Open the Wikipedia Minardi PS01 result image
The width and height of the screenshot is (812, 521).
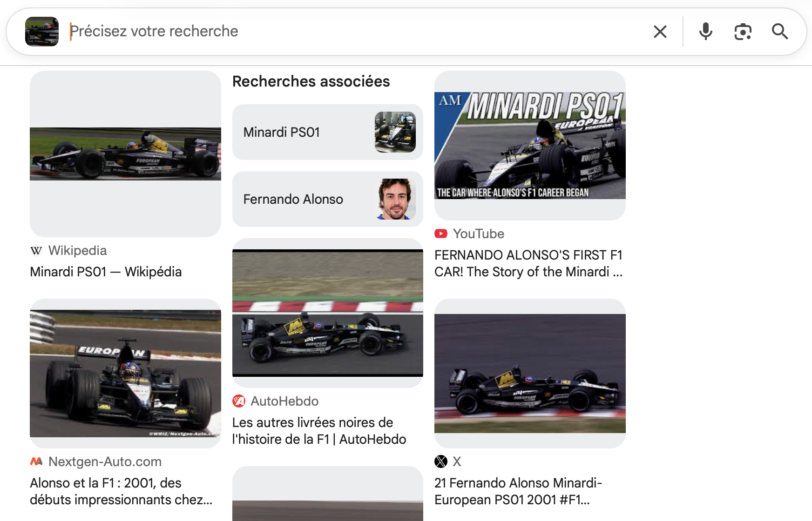point(125,154)
